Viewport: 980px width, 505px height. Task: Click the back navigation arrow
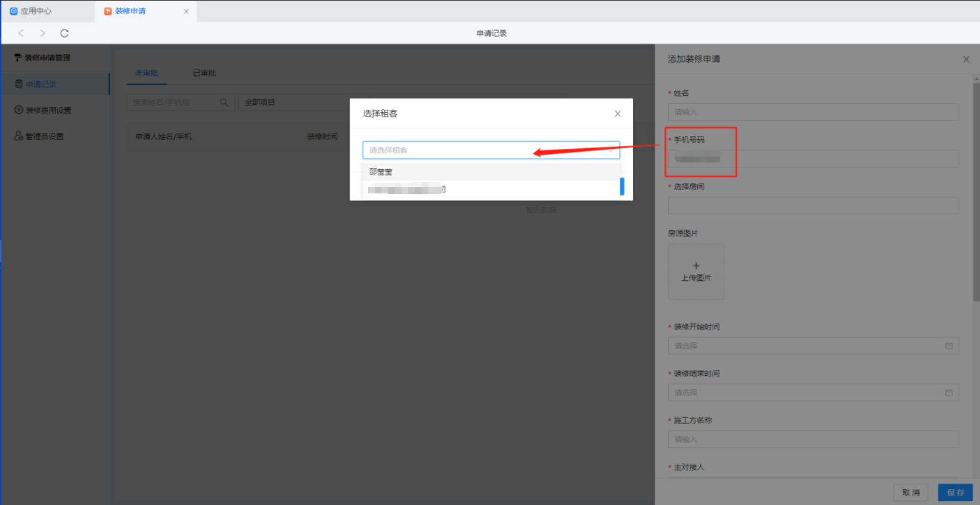pyautogui.click(x=21, y=33)
